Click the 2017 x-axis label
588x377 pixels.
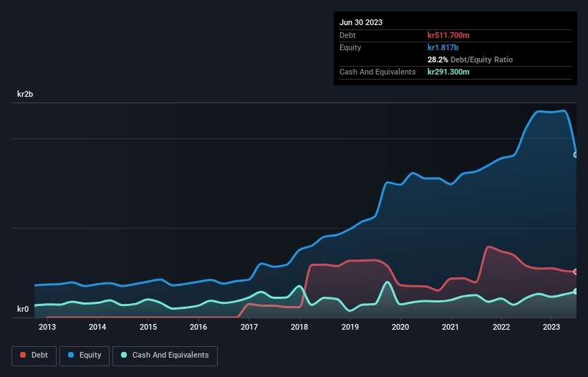[x=249, y=327]
